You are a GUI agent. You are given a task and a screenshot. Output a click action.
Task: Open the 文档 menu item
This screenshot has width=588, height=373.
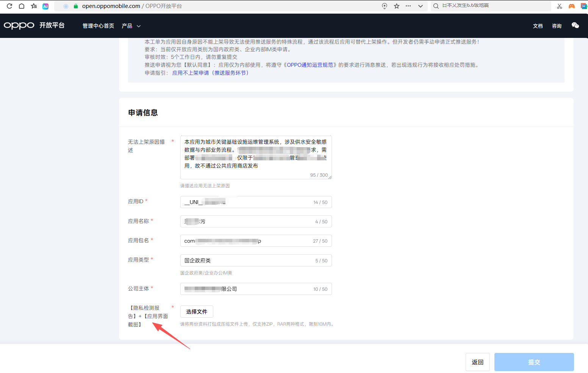click(x=538, y=26)
